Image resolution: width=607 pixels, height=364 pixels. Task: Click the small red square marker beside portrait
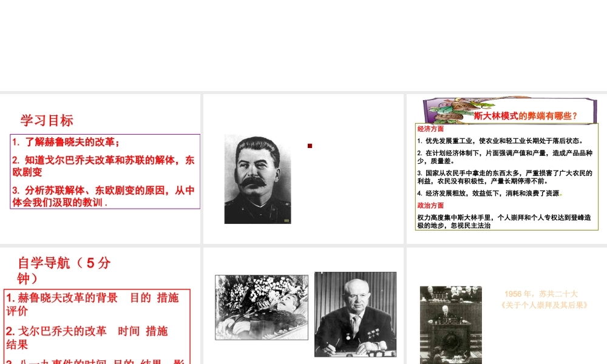tap(310, 146)
